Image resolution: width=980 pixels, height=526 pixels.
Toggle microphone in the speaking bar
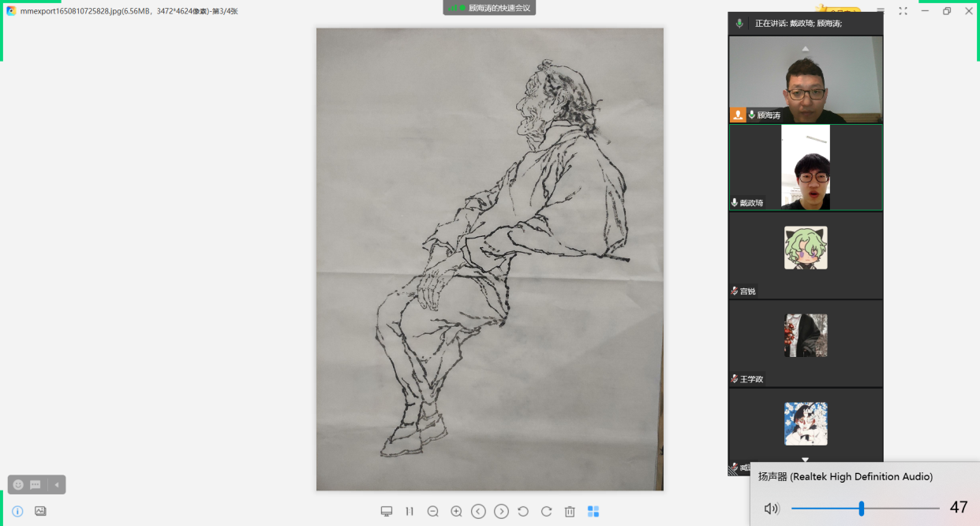click(x=739, y=24)
